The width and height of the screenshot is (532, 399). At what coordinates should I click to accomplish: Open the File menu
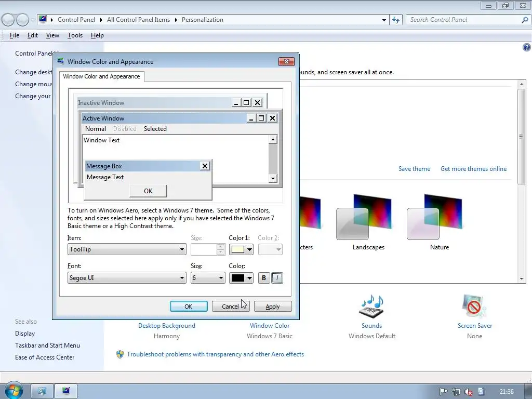pos(15,35)
